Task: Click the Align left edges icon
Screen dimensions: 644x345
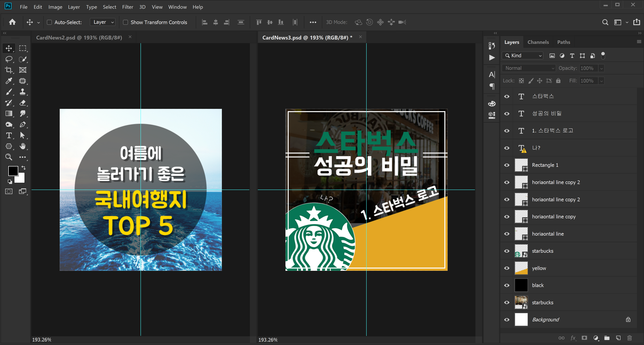Action: pyautogui.click(x=205, y=22)
